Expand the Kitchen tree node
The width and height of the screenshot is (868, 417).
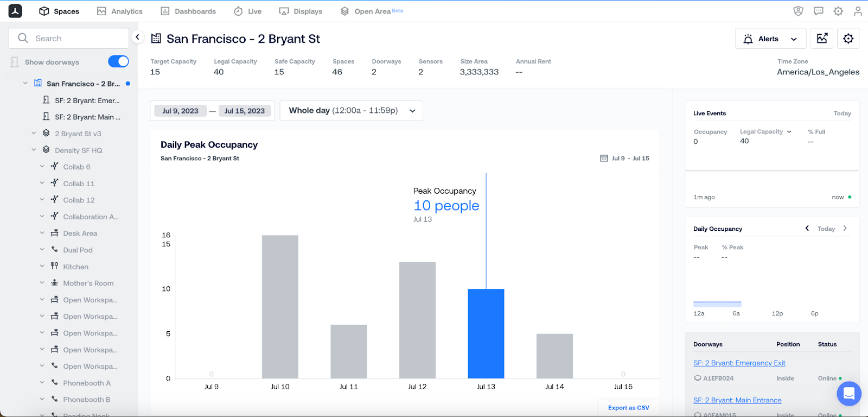[x=42, y=266]
